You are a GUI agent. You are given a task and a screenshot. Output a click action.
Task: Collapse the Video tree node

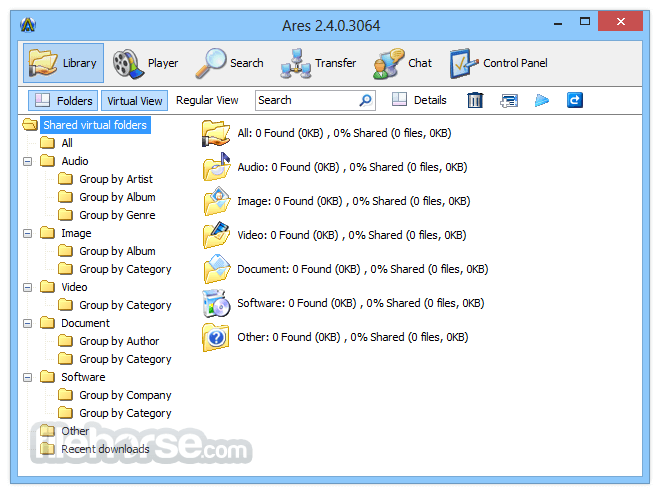28,288
